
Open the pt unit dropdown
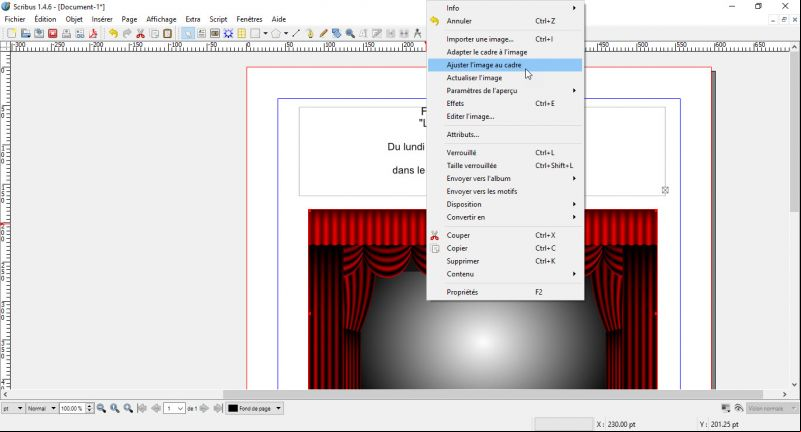13,409
